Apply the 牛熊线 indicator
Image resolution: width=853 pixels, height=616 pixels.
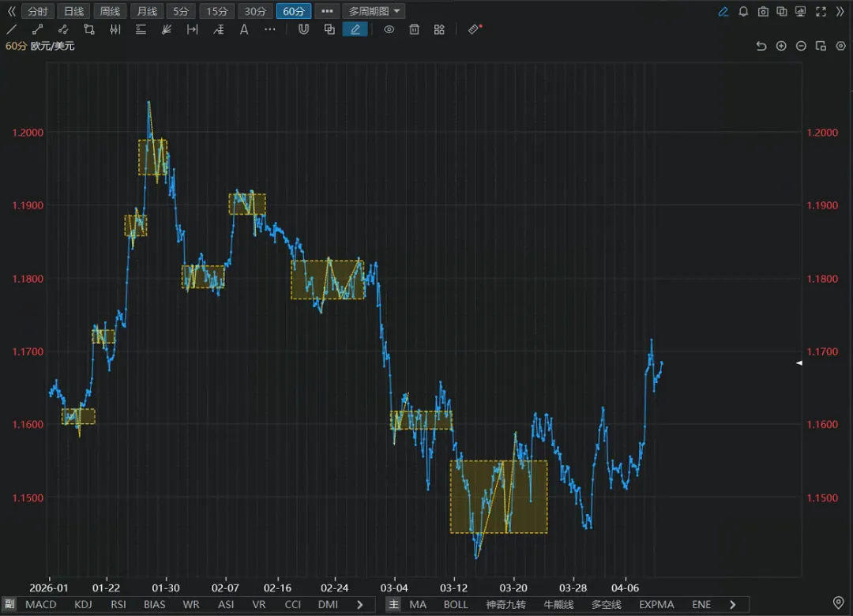click(x=558, y=605)
